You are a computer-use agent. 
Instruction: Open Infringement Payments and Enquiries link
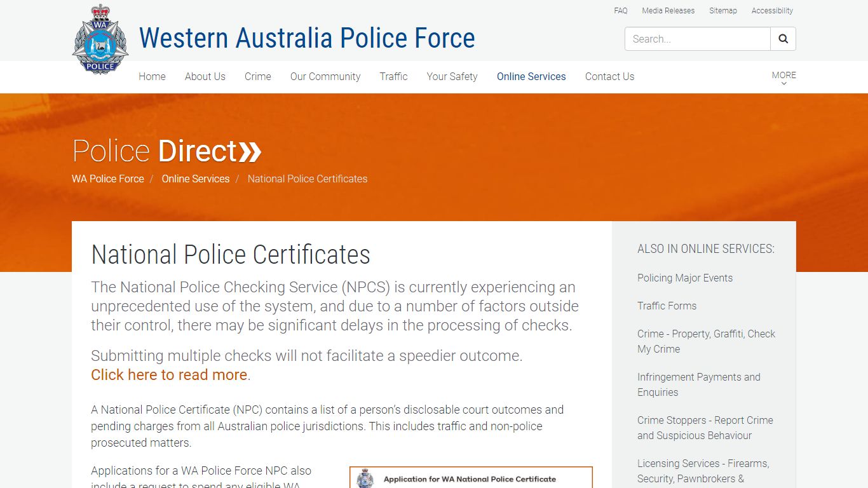(699, 384)
